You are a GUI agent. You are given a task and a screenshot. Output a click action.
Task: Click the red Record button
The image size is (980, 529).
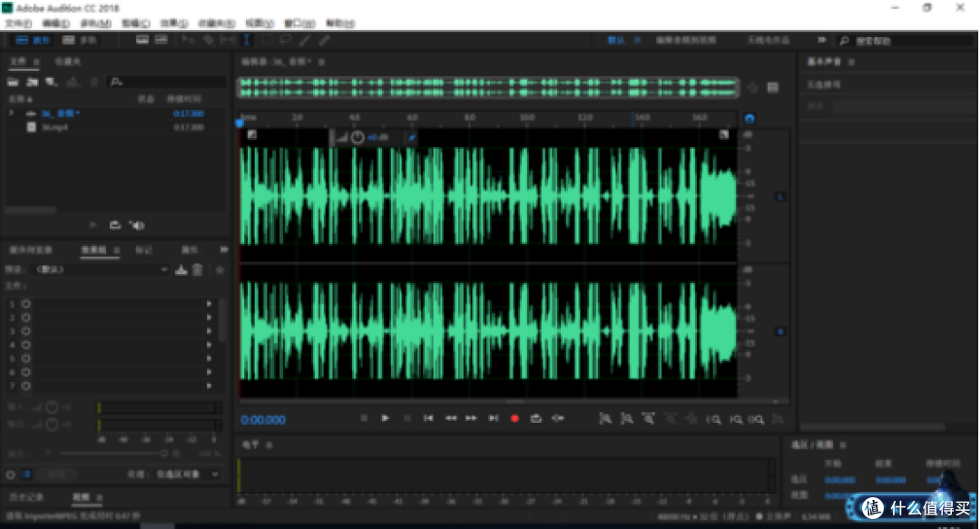pos(515,418)
